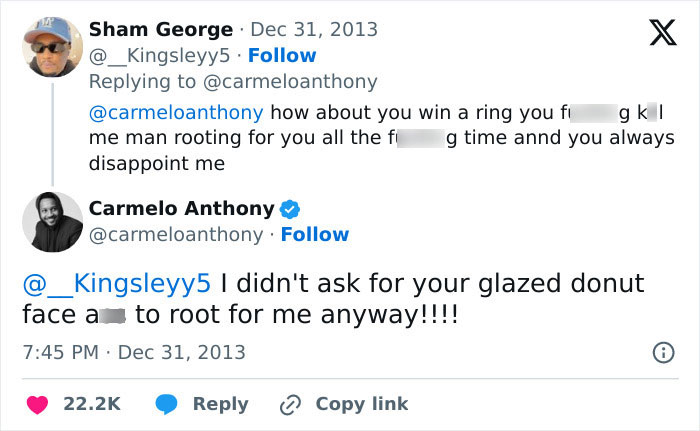The width and height of the screenshot is (700, 431).
Task: Open the 7:45 PM · Dec 31, 2013 timestamp
Action: click(x=134, y=352)
